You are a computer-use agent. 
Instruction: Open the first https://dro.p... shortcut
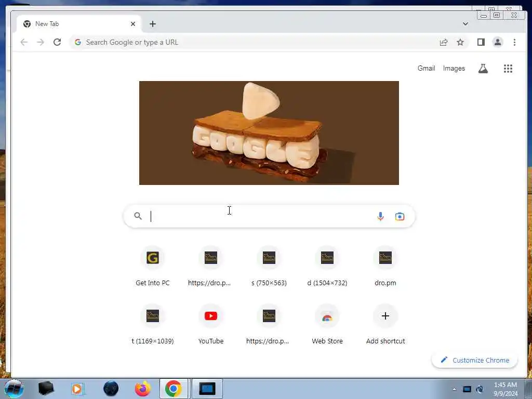[210, 267]
